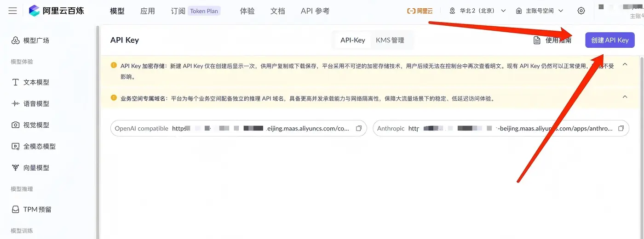
Task: Click the 全模态模型 sidebar icon
Action: 16,146
